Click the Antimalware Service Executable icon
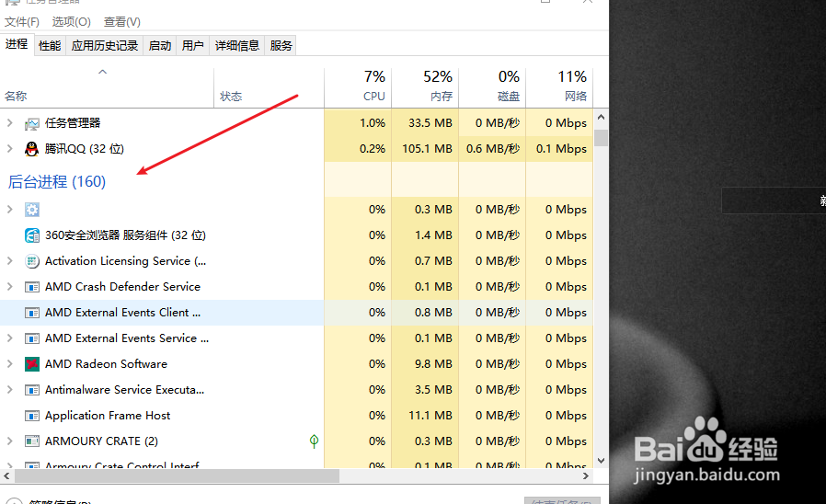 point(32,390)
